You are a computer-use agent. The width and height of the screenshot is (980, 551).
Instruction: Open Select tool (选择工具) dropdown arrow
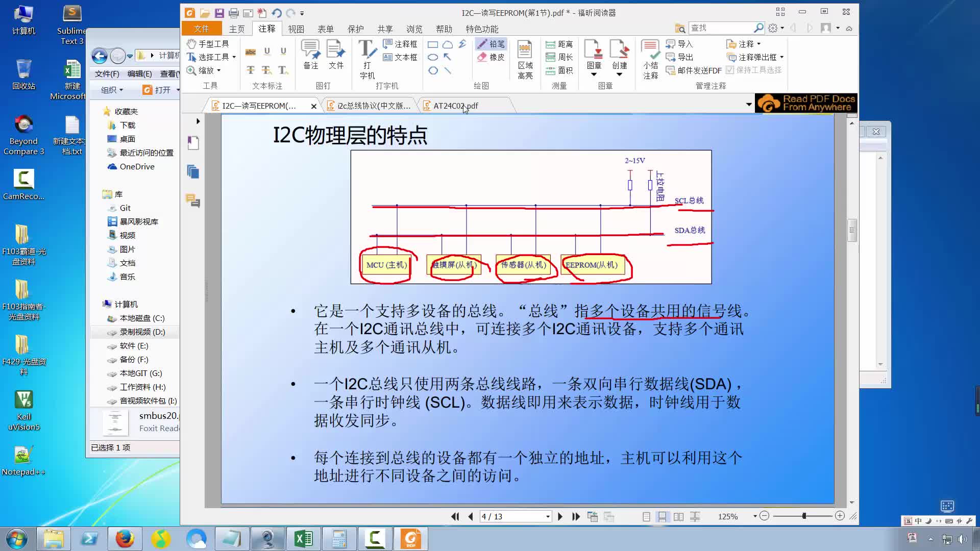point(234,57)
